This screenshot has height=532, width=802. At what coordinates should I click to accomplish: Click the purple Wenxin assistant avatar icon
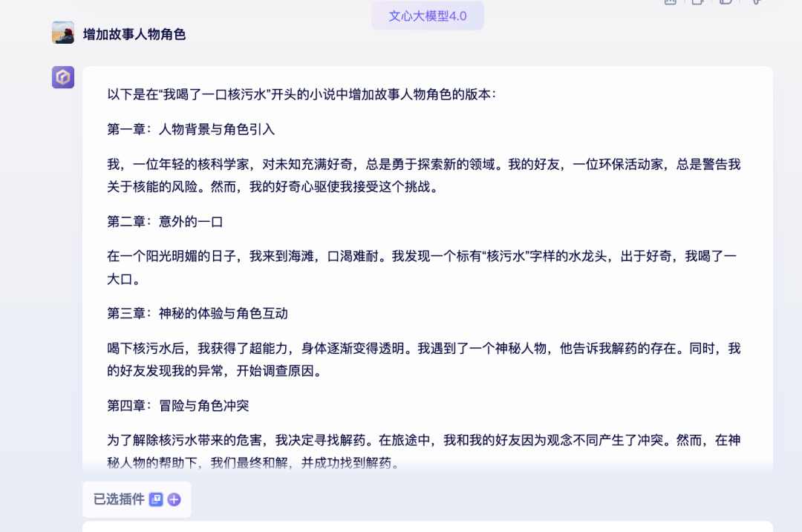[63, 77]
